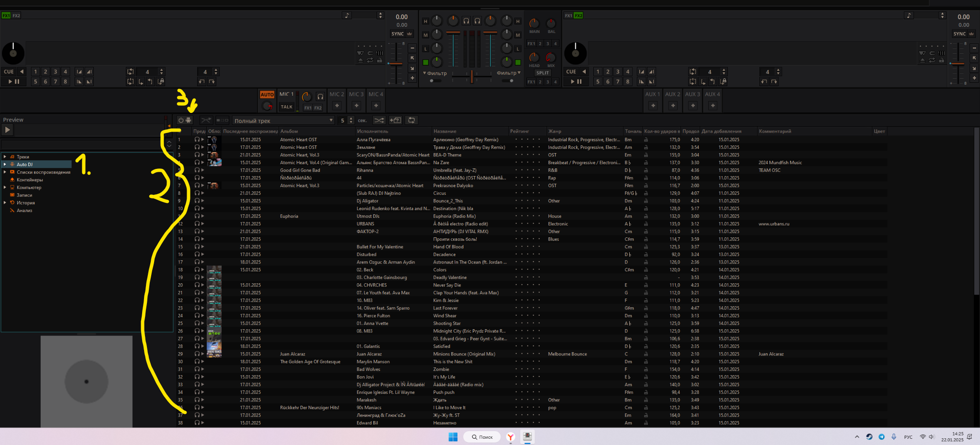The height and width of the screenshot is (445, 980).
Task: Click the fade now crossed-arrows icon
Action: tap(206, 120)
